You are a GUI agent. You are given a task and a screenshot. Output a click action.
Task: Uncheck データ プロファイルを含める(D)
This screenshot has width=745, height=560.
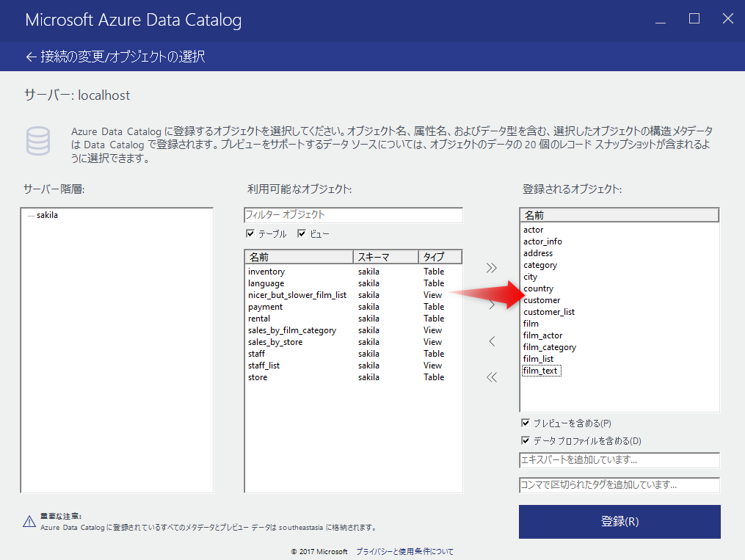click(526, 440)
